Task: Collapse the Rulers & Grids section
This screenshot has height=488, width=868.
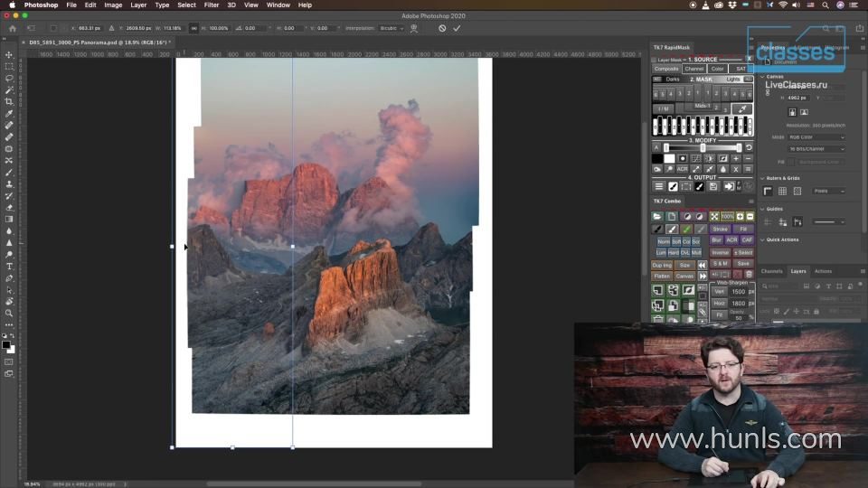Action: click(x=762, y=178)
